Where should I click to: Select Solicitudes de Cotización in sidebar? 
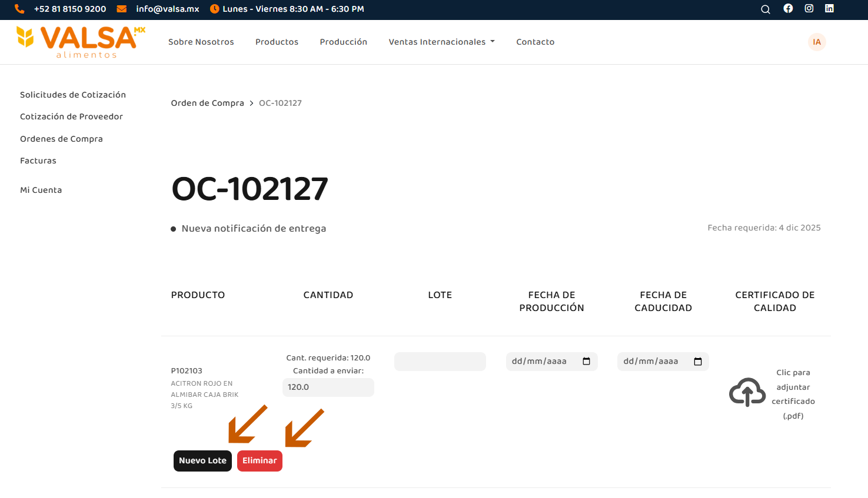point(73,95)
